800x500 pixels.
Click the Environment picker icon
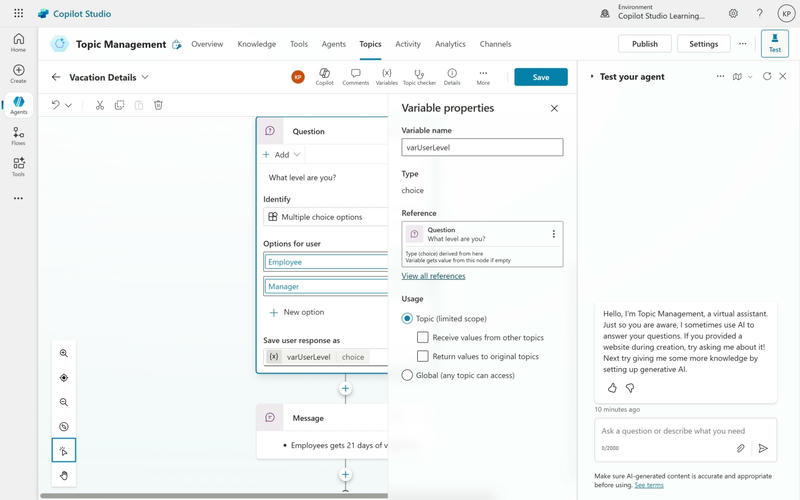(x=605, y=14)
